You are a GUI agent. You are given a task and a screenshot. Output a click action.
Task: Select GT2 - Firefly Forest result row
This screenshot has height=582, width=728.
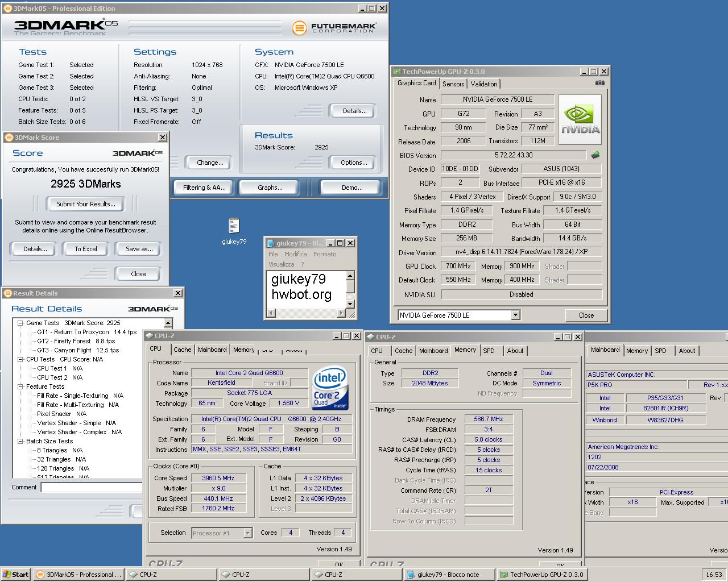76,341
